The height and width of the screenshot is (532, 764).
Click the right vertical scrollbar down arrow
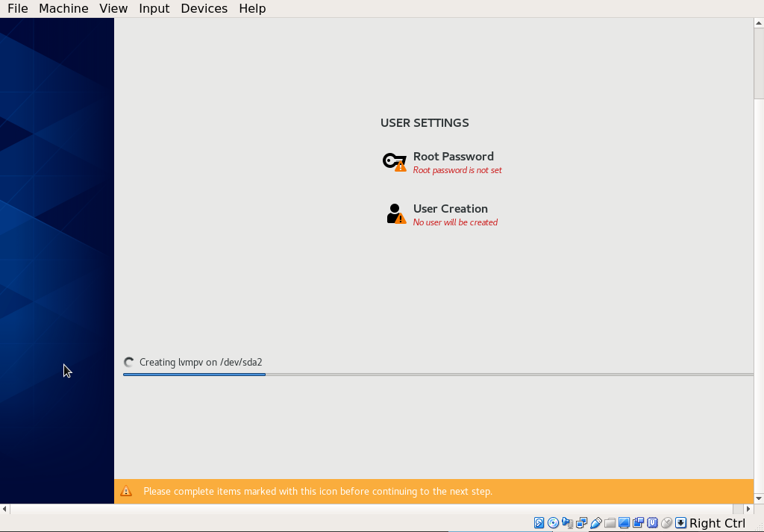[x=759, y=500]
